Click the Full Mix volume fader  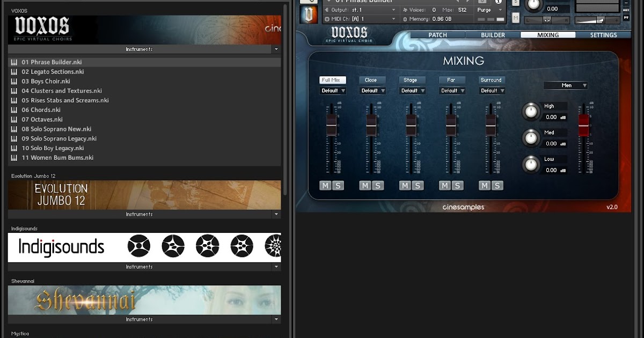[332, 124]
